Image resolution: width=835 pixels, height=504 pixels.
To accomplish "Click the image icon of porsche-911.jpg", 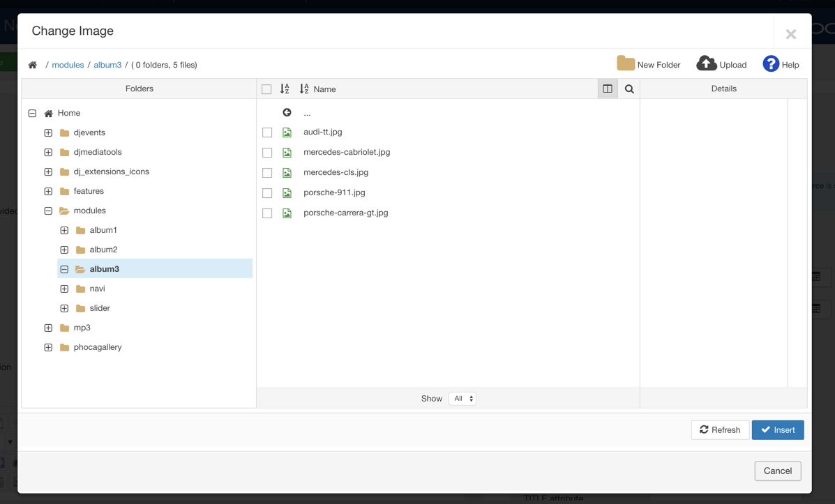I will coord(287,193).
